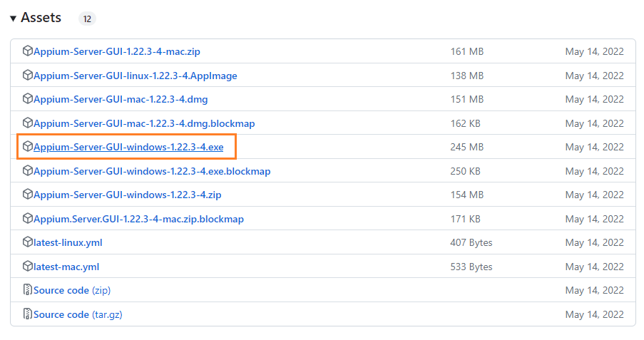The image size is (644, 340).
Task: Click the assets count badge 12
Action: (x=87, y=19)
